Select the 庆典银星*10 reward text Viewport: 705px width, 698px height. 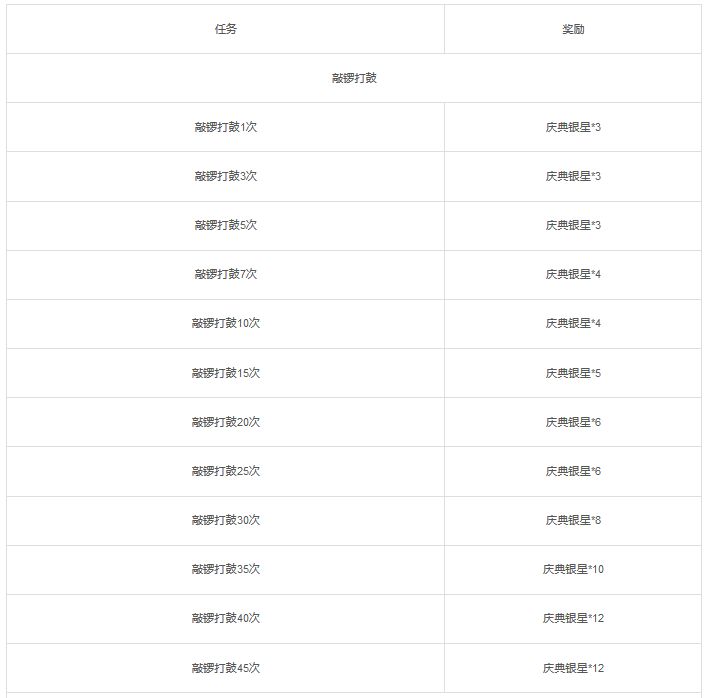[x=573, y=569]
